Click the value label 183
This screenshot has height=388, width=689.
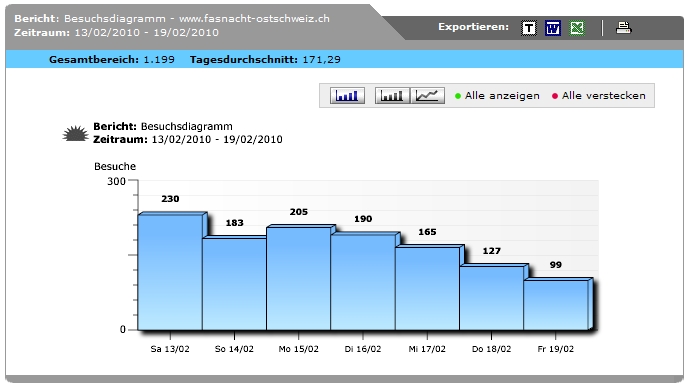coord(234,223)
